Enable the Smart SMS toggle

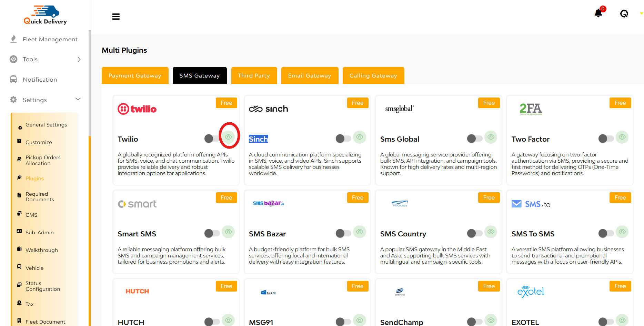[212, 233]
